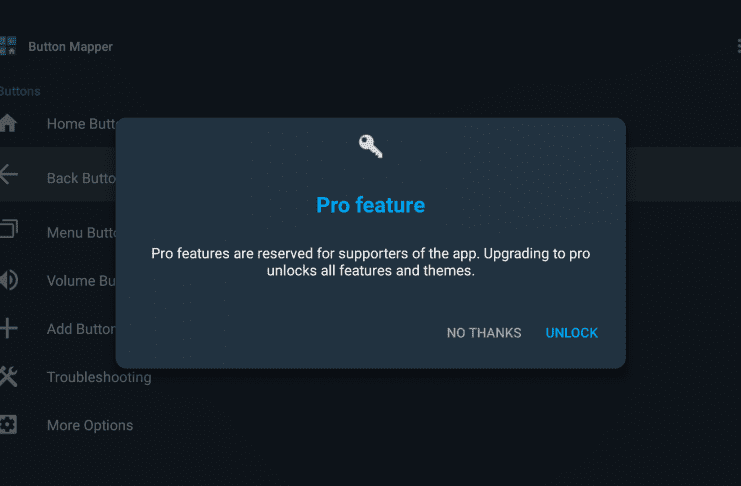The width and height of the screenshot is (741, 486).
Task: Select the Menu Button list item
Action: (x=58, y=232)
